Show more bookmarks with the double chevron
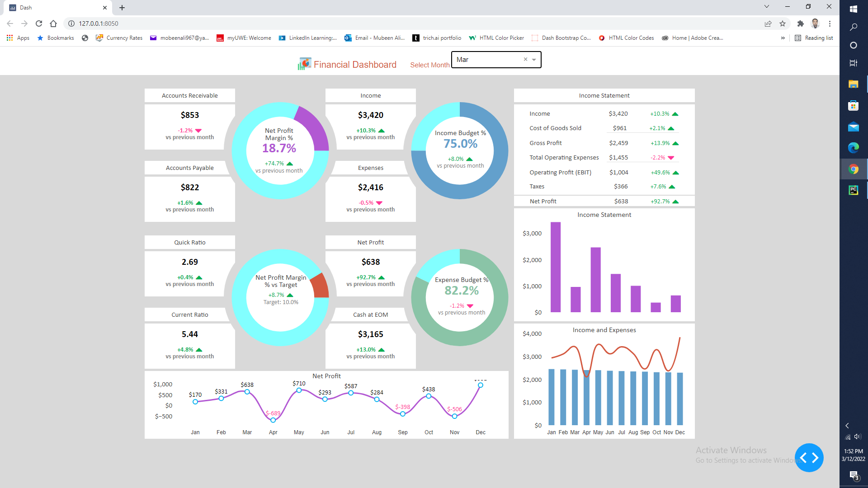 (x=783, y=38)
